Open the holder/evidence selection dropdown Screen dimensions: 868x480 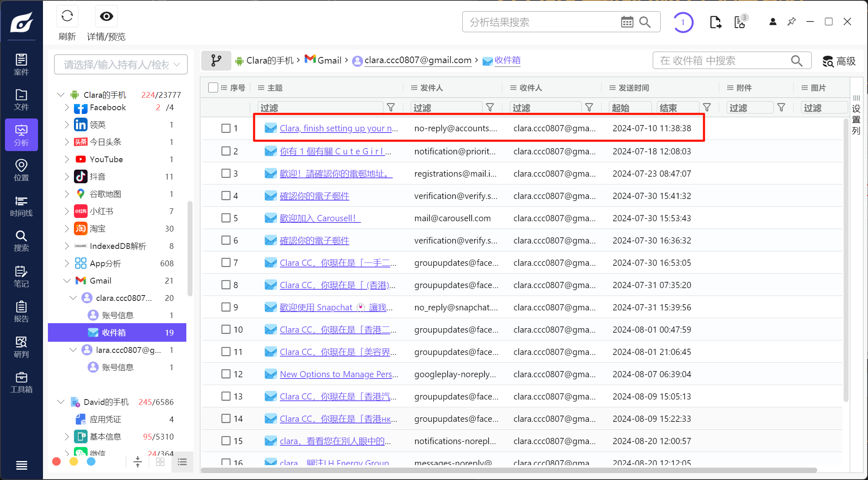(x=121, y=64)
